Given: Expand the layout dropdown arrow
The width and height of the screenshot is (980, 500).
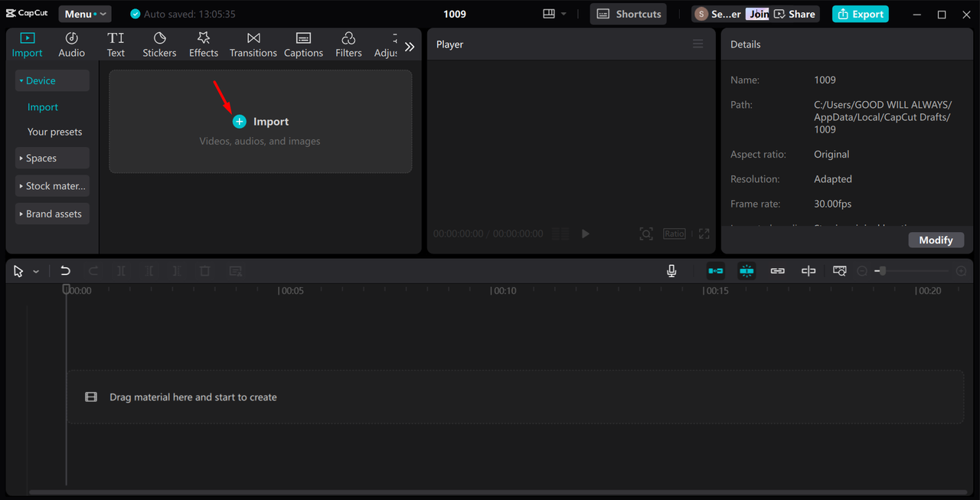Looking at the screenshot, I should tap(564, 14).
